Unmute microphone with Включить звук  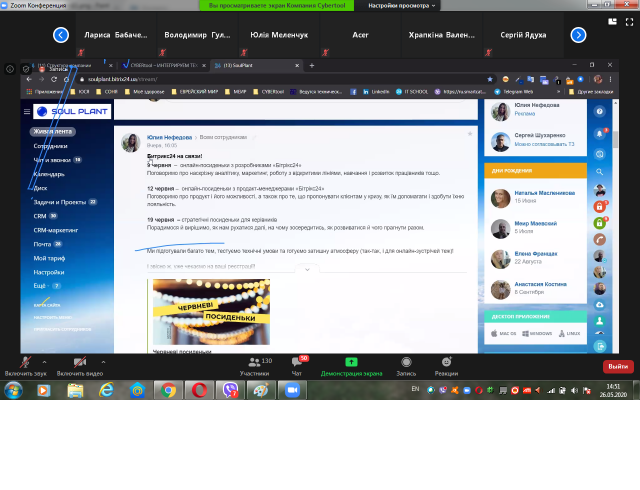25,366
